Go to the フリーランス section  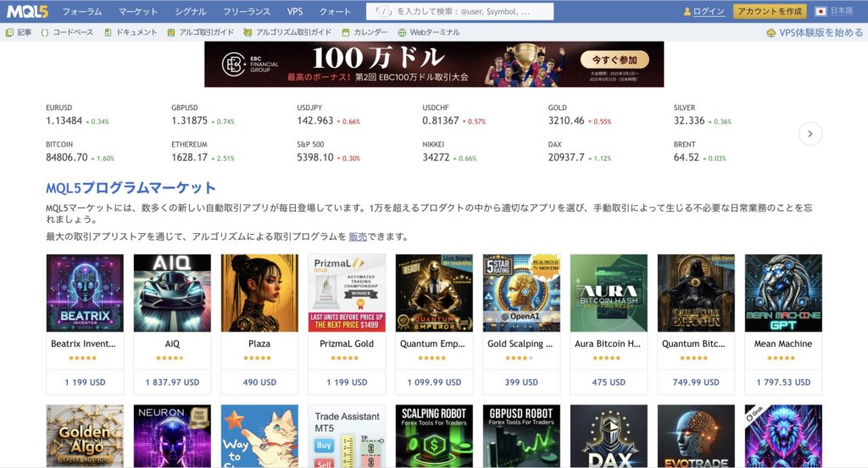coord(247,12)
